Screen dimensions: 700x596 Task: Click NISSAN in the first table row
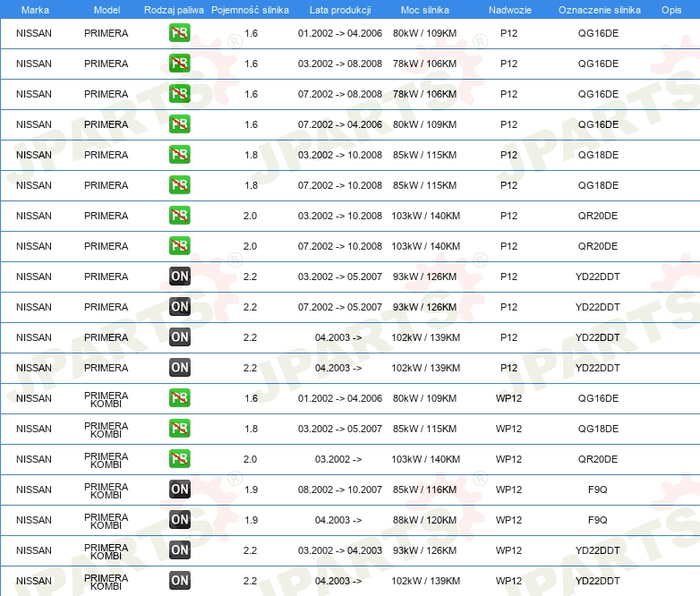(x=34, y=33)
